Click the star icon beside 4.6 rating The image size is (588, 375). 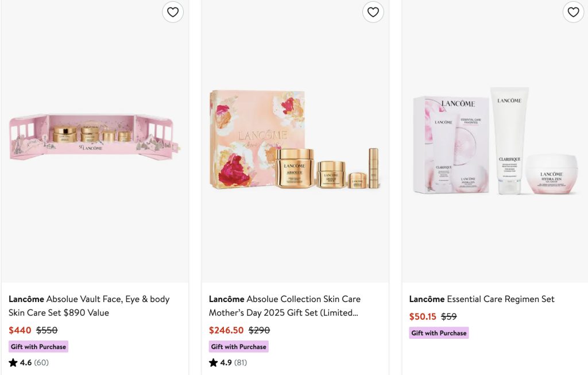point(13,363)
